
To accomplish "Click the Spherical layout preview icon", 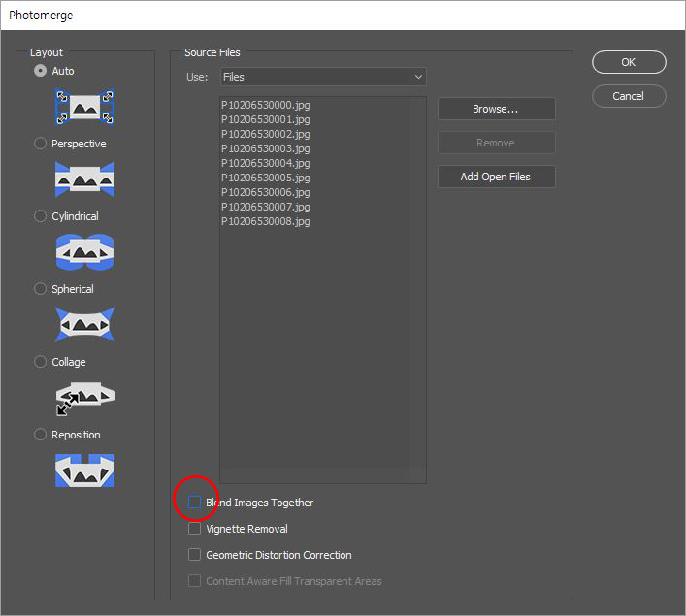I will tap(84, 325).
